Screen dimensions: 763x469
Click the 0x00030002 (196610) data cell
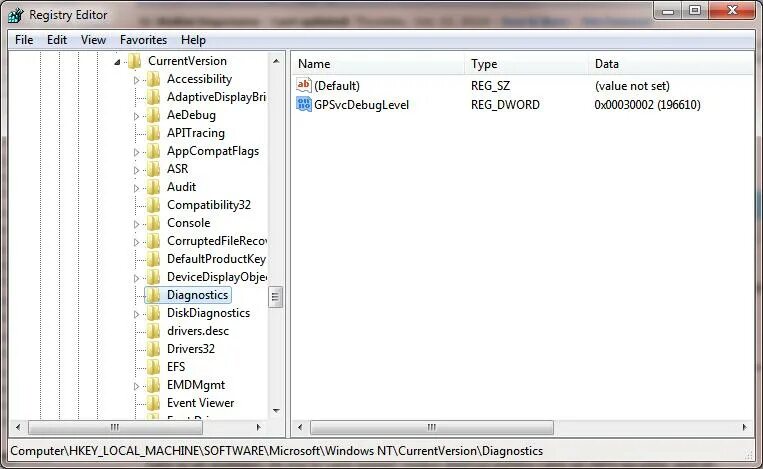[647, 105]
